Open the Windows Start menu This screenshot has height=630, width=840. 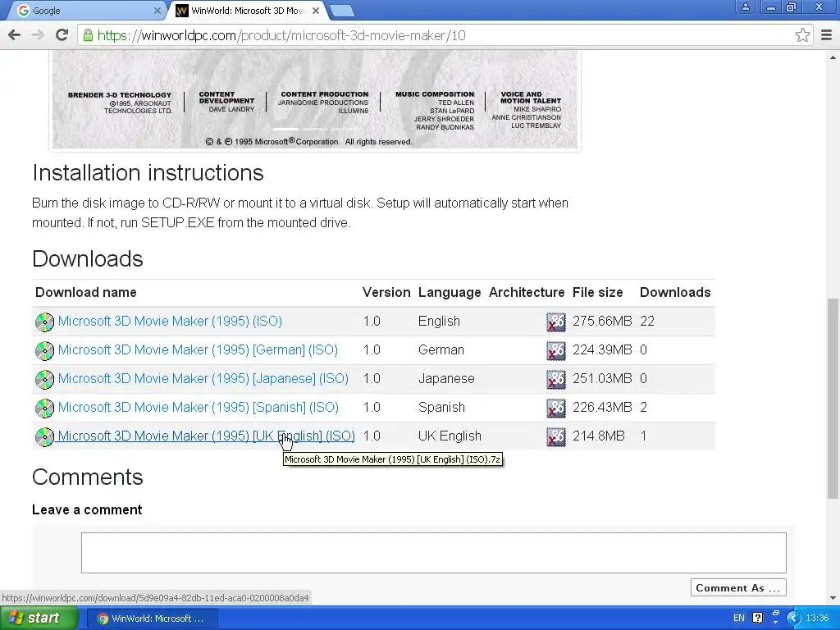[39, 619]
